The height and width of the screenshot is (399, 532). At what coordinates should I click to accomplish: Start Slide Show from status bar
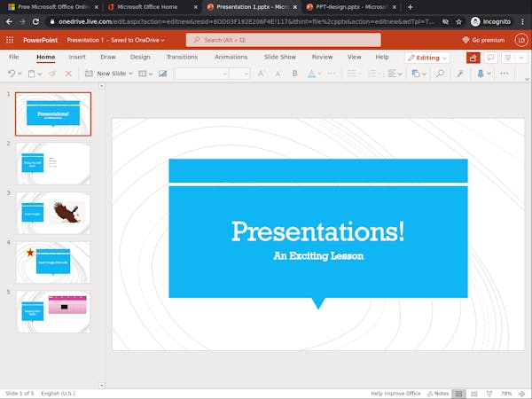tap(489, 394)
